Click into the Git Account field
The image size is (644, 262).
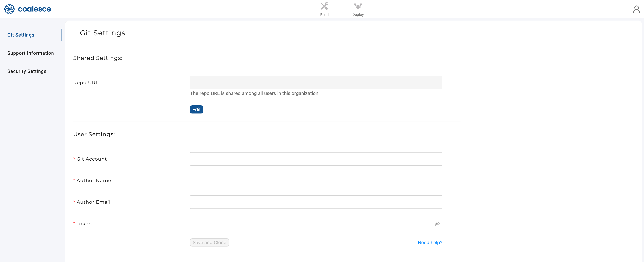316,159
